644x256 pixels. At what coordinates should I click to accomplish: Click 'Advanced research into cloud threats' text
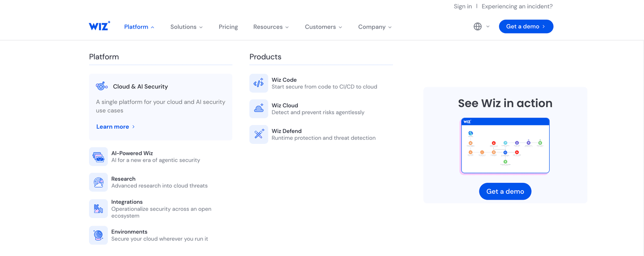click(159, 185)
